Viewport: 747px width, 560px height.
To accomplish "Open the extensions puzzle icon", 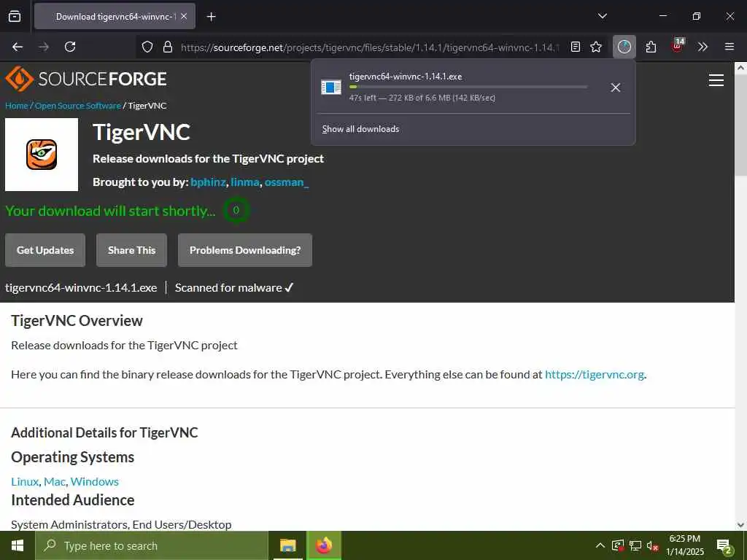I will pyautogui.click(x=651, y=47).
